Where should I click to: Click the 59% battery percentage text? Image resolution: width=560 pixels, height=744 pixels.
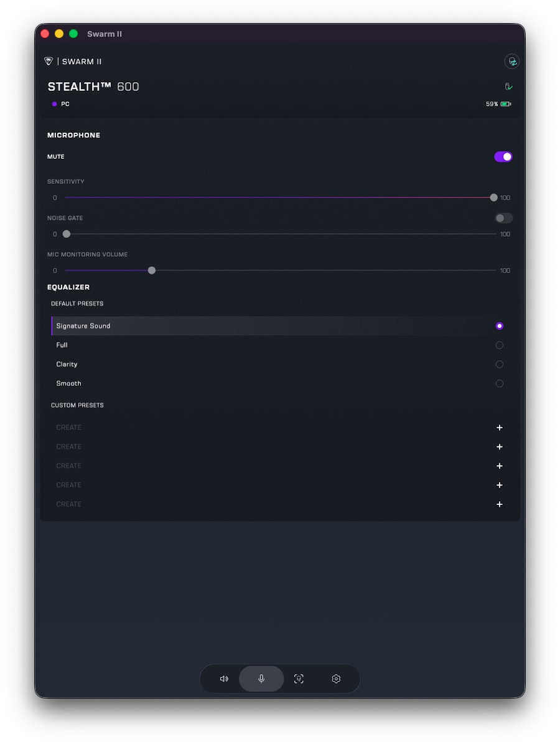point(492,104)
